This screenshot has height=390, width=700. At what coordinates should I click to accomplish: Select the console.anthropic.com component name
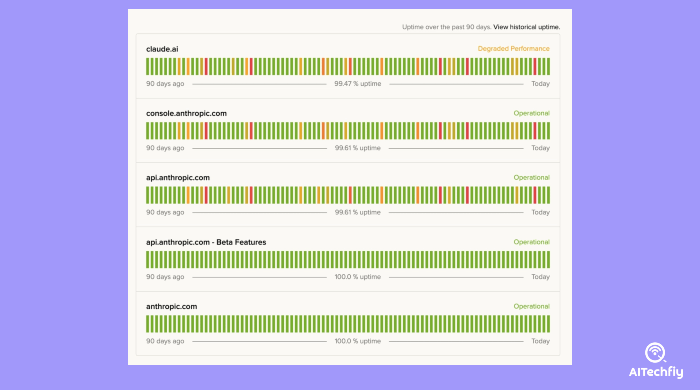coord(186,113)
